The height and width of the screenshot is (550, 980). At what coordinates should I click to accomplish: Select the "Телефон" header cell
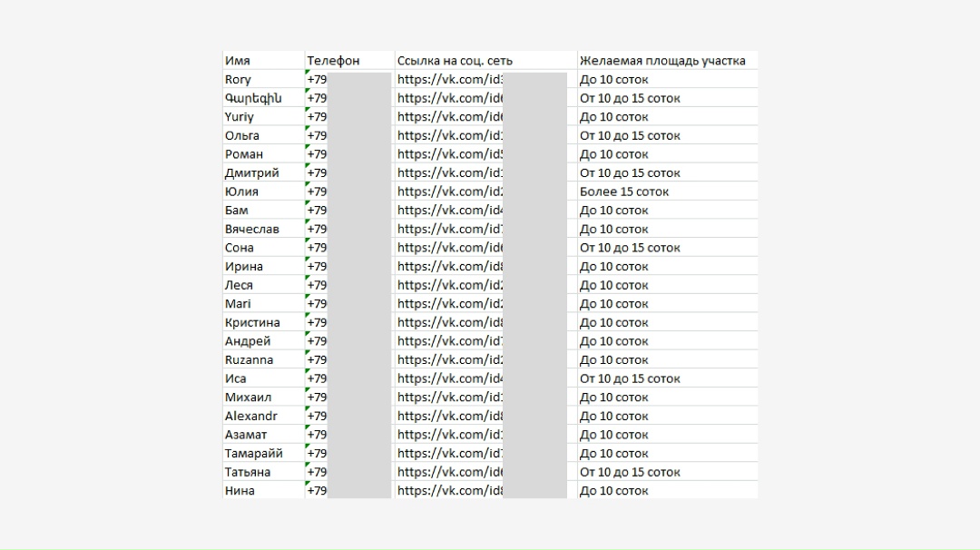coord(333,61)
